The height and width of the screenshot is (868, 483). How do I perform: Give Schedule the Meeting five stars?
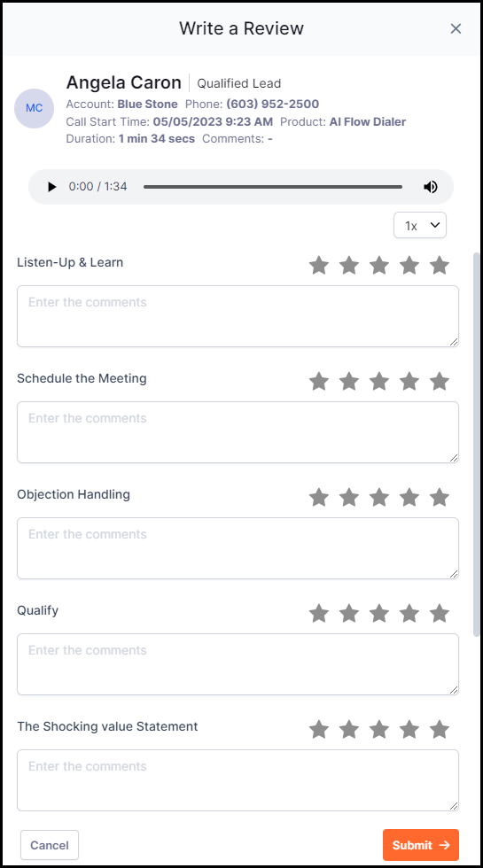point(440,382)
